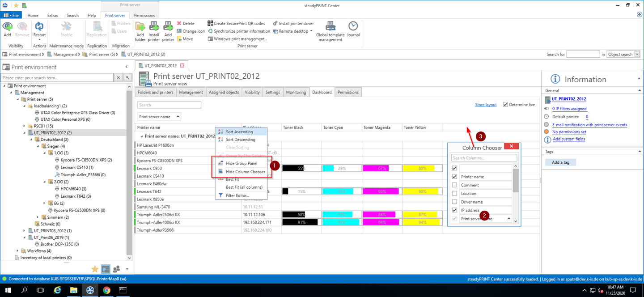Image resolution: width=644 pixels, height=297 pixels.
Task: Toggle the unlabeled first checkbox in Column Chooser
Action: point(455,168)
